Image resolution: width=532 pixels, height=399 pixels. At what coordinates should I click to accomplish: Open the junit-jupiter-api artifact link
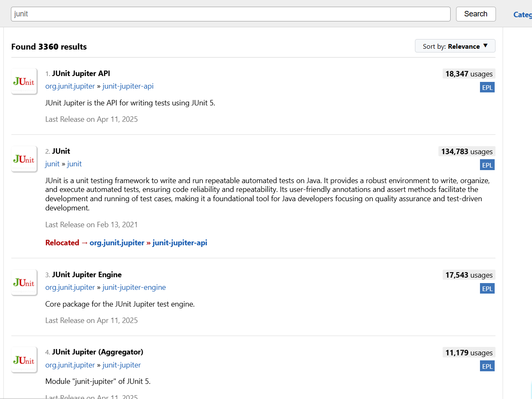[x=128, y=86]
